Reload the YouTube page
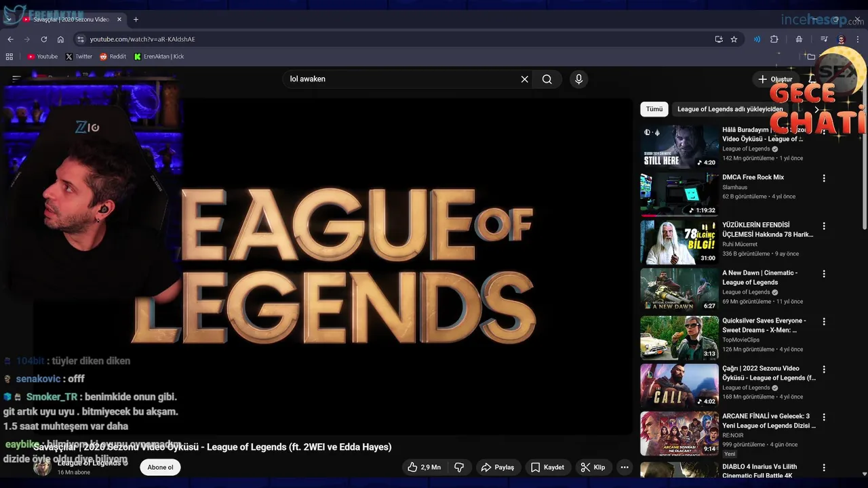This screenshot has width=868, height=488. pyautogui.click(x=44, y=39)
